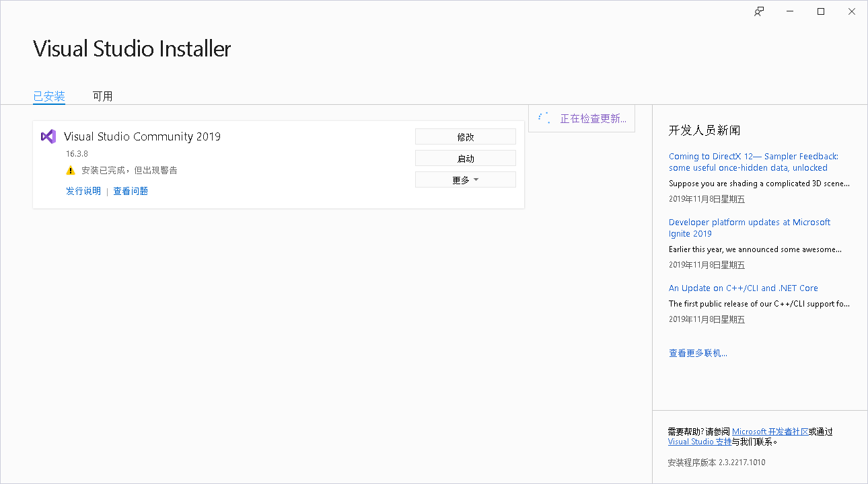Launch Visual Studio via 启动 button
This screenshot has width=868, height=484.
tap(465, 157)
